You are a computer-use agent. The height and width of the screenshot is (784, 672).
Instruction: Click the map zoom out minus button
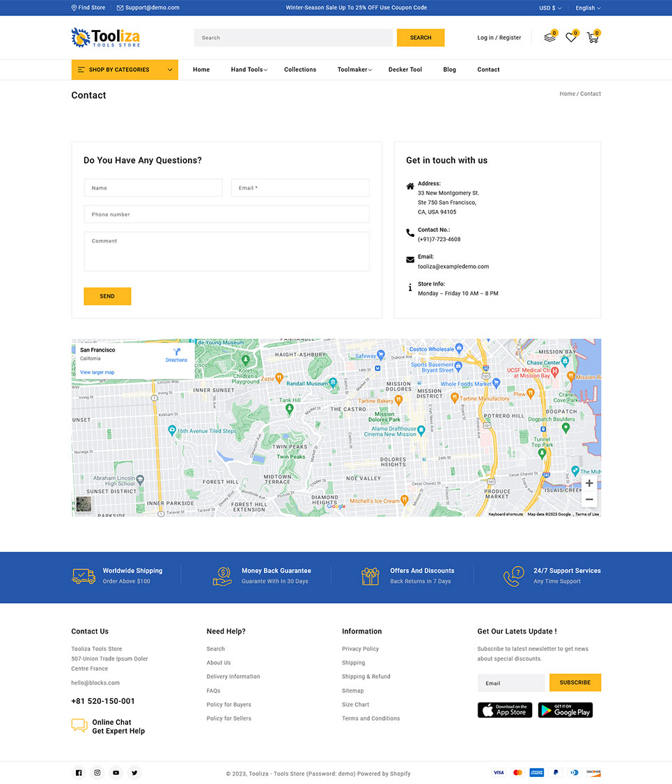click(x=589, y=499)
